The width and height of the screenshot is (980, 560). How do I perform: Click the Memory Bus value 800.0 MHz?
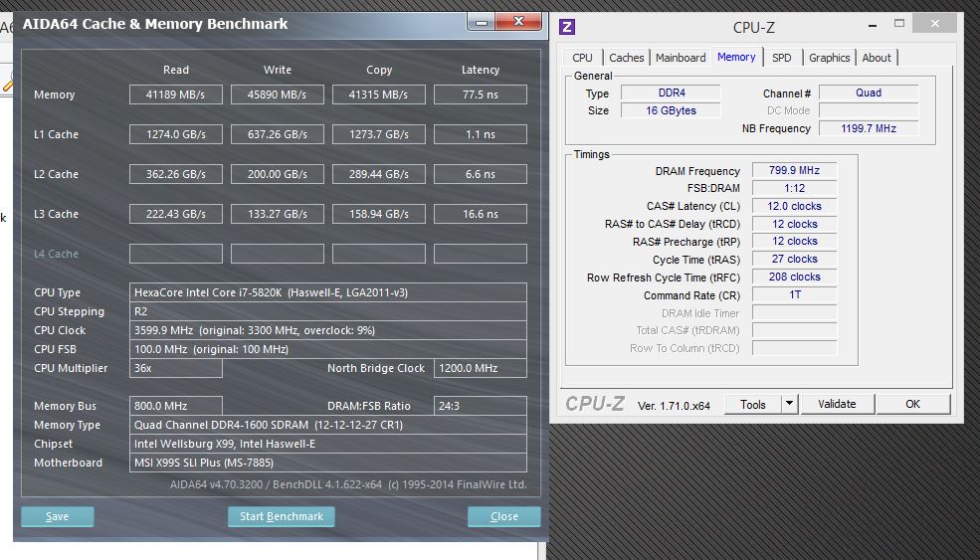[x=176, y=406]
